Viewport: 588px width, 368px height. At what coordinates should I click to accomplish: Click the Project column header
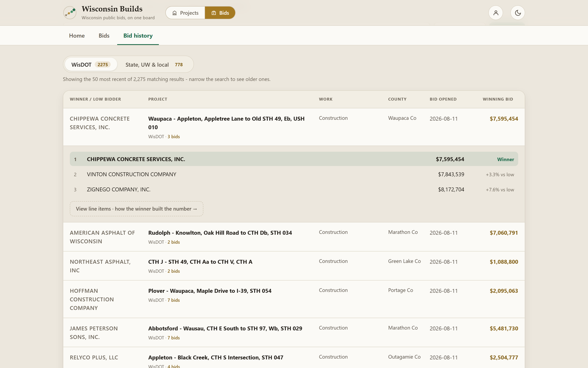point(158,99)
